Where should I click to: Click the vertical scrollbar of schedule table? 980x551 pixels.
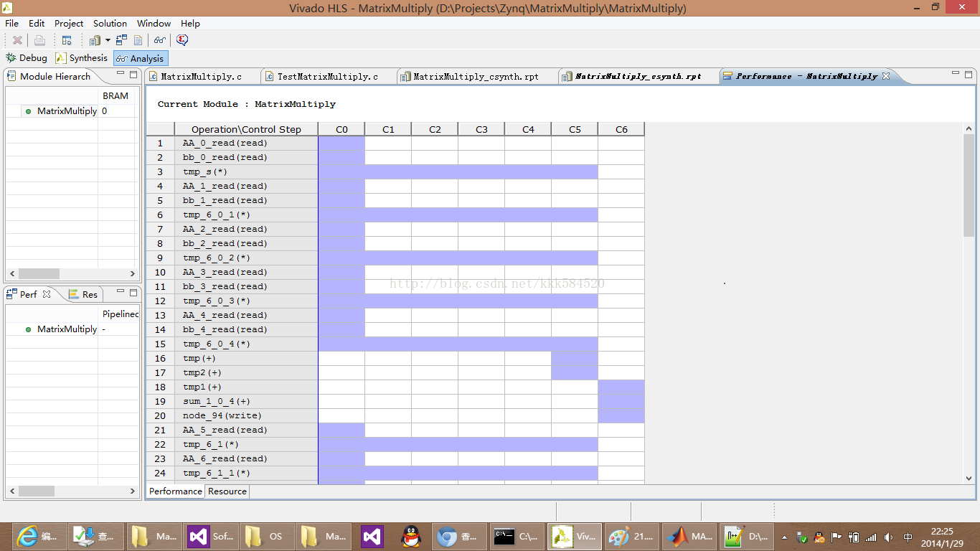pos(969,186)
